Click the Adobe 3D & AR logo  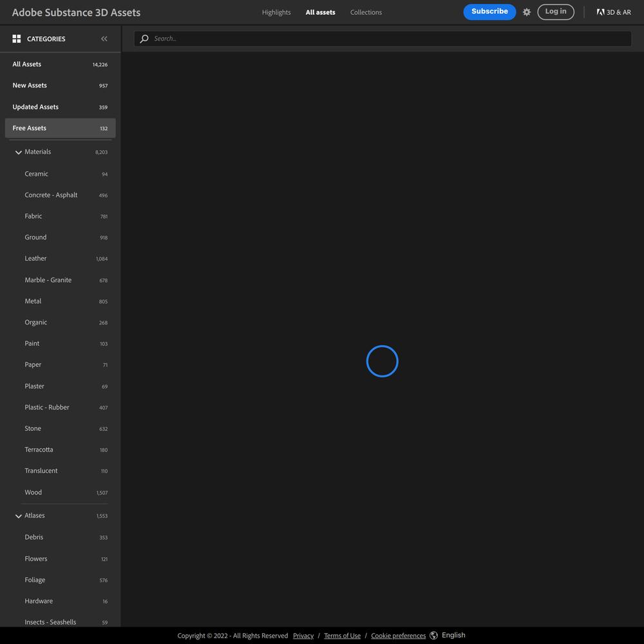[614, 12]
